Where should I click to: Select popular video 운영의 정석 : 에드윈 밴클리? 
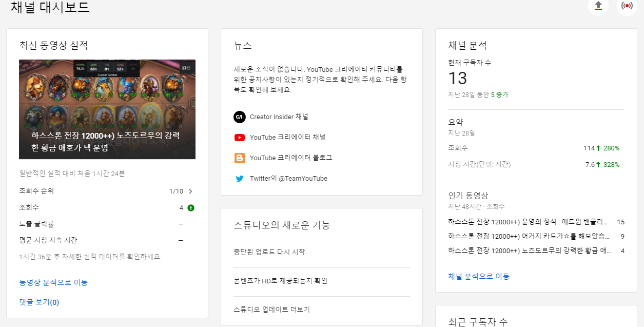tap(529, 222)
